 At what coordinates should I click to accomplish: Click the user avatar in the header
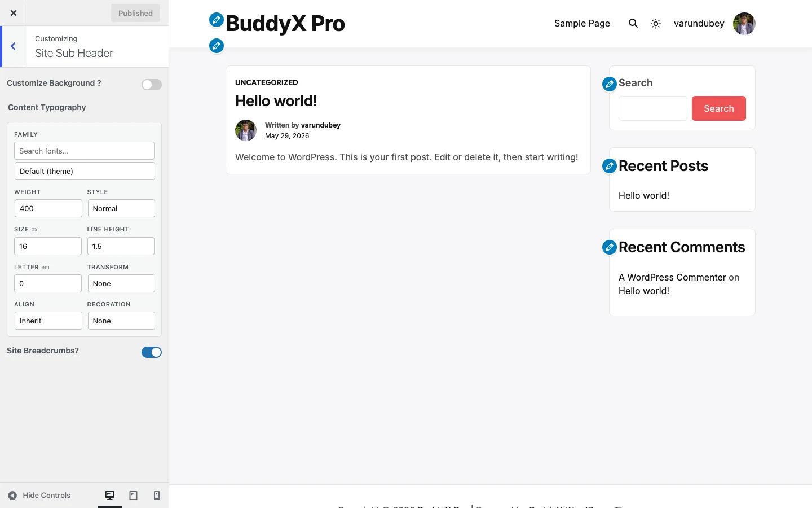point(744,24)
